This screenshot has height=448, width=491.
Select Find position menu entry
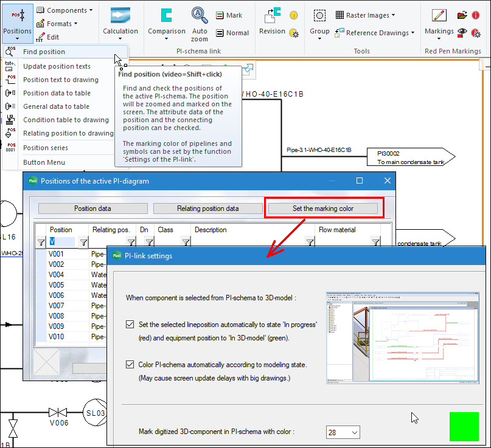point(44,52)
